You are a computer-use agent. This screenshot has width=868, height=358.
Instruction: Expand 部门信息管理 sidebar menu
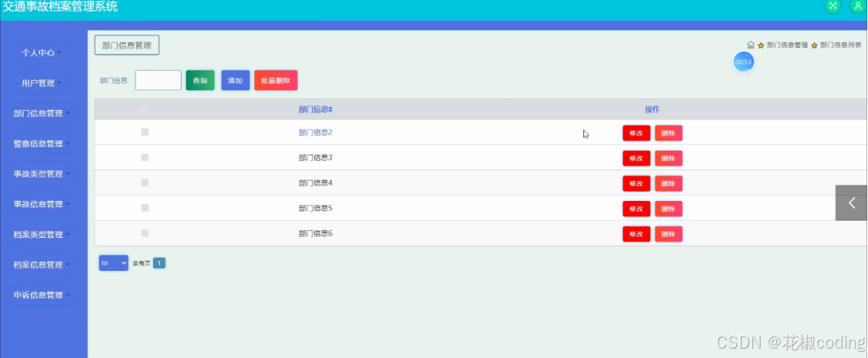[x=42, y=114]
